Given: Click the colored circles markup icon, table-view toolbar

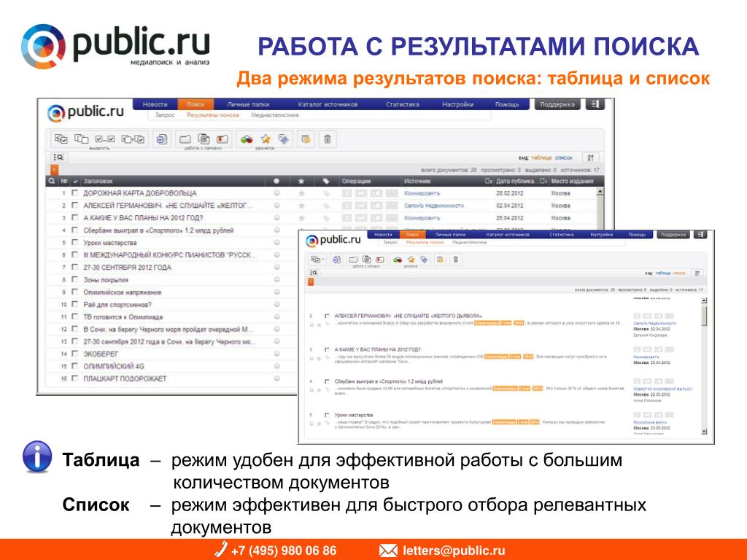Looking at the screenshot, I should point(247,139).
